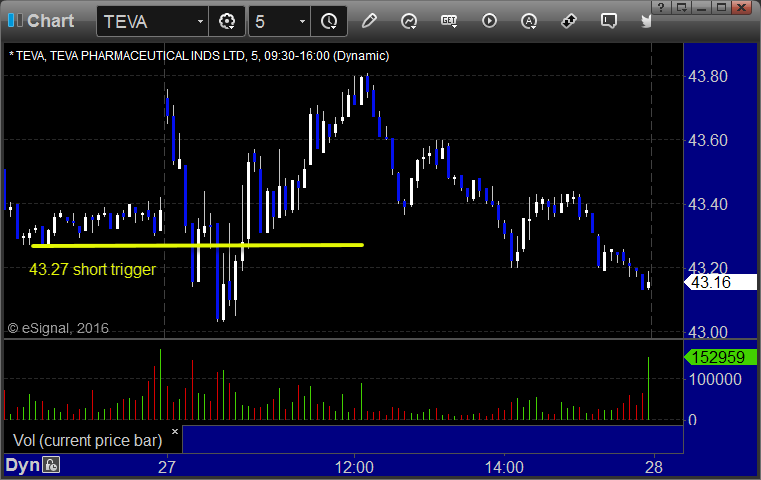Open the help question mark button
Viewport: 761px width, 480px height.
click(661, 7)
